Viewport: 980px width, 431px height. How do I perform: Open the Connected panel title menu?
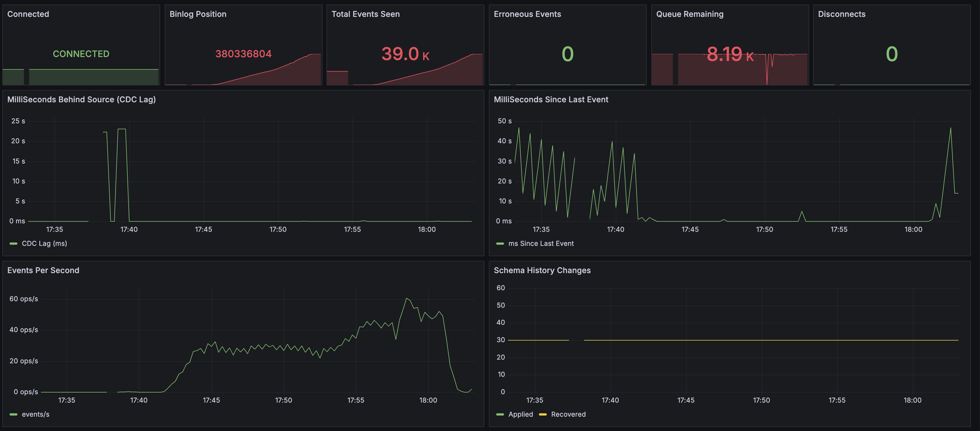pyautogui.click(x=28, y=14)
